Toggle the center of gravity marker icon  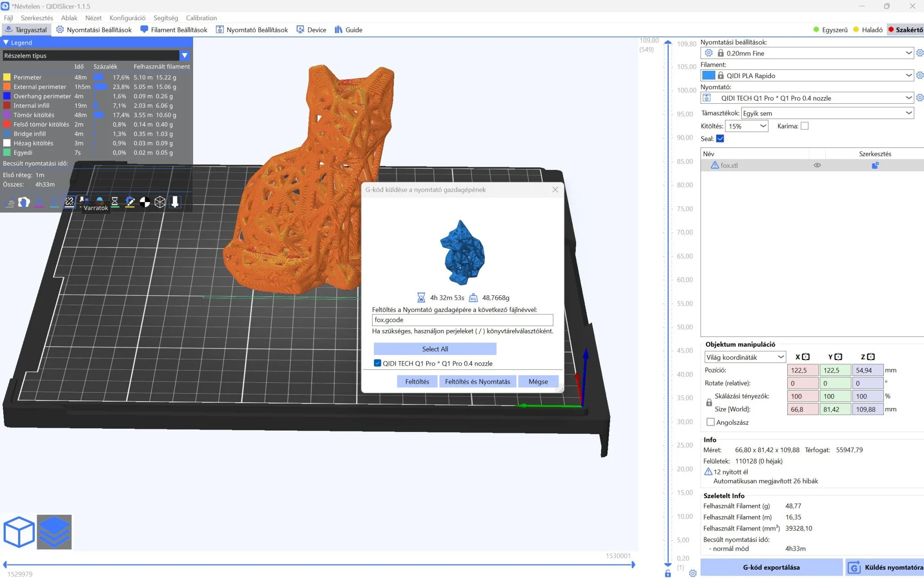point(145,202)
